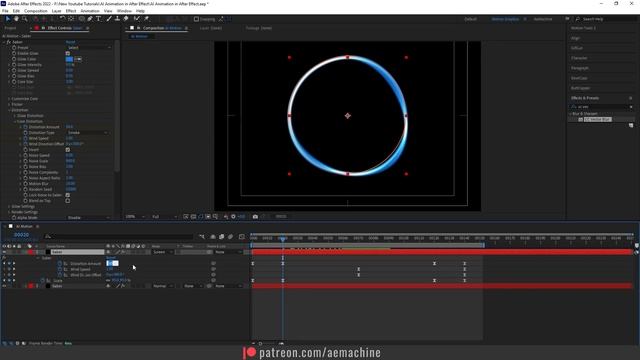
Task: Toggle the Enable Glow checkbox
Action: [68, 53]
